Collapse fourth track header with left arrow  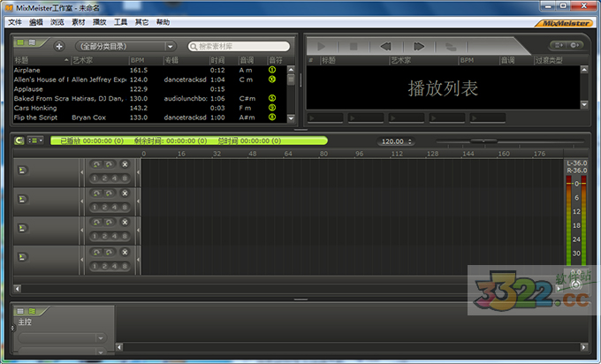(81, 260)
